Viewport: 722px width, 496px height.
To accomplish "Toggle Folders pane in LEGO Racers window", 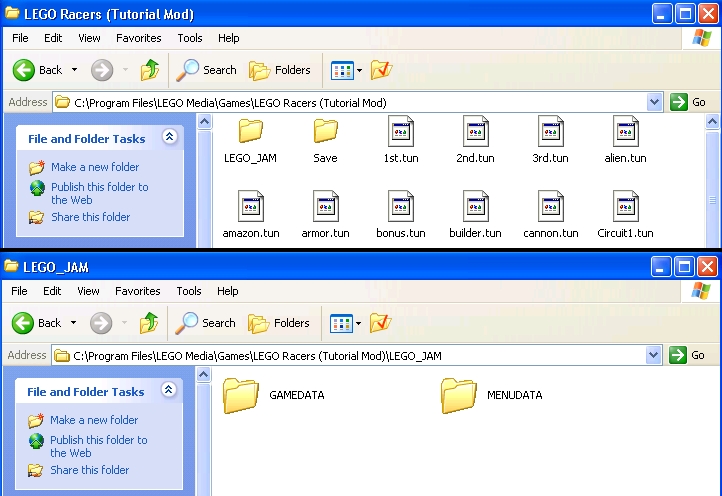I will 280,70.
